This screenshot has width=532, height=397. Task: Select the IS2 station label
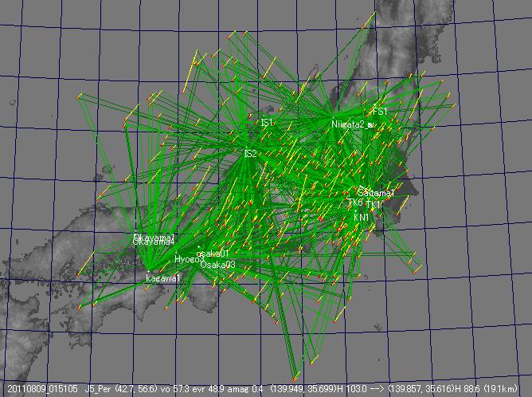(250, 154)
